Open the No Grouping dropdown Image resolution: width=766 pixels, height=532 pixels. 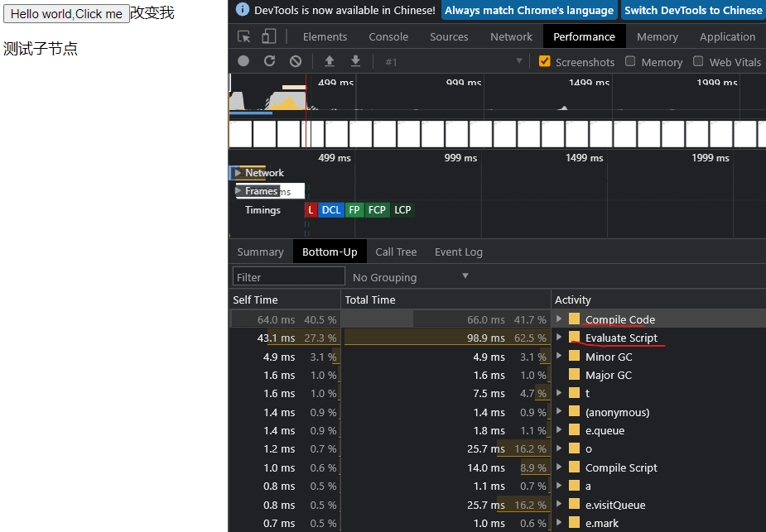[x=411, y=277]
